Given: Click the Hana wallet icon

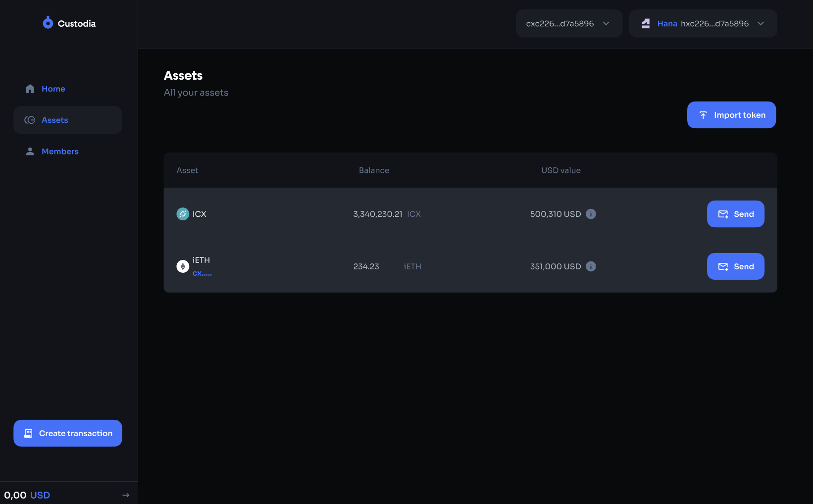Looking at the screenshot, I should click(x=646, y=23).
